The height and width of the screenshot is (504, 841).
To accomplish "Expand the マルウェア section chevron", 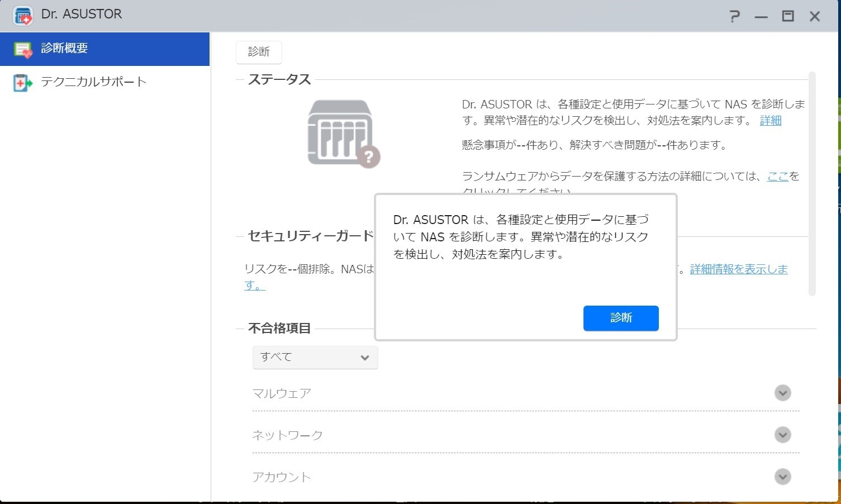I will point(782,393).
